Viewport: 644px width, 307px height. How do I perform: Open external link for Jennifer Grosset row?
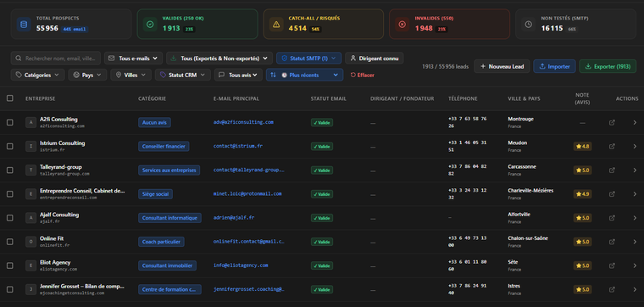coord(612,289)
